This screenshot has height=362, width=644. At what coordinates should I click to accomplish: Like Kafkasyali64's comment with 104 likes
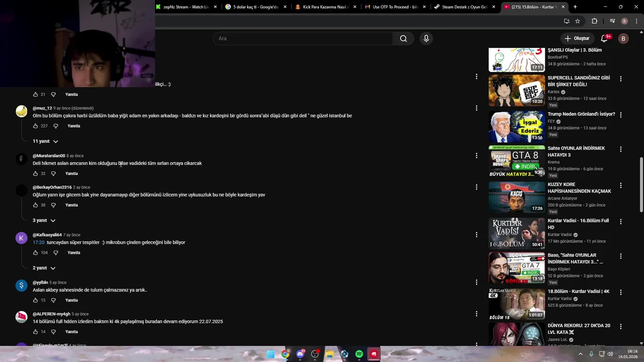click(x=36, y=253)
